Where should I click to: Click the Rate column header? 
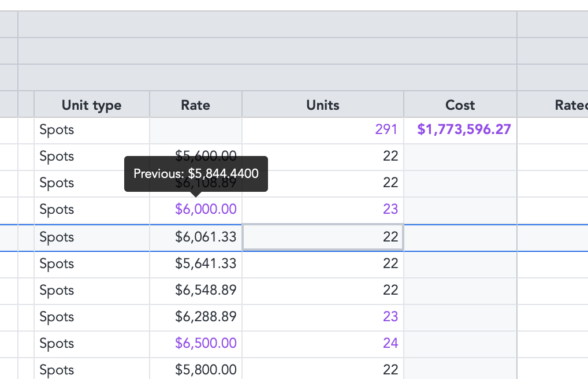click(x=196, y=105)
